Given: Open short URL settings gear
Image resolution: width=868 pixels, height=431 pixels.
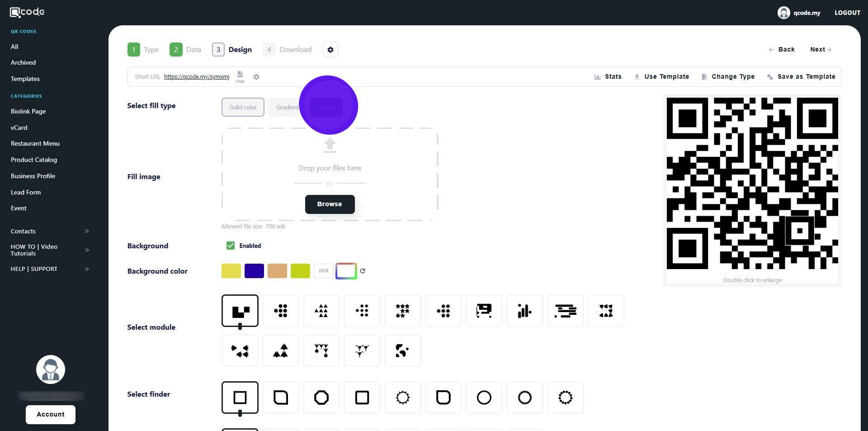Looking at the screenshot, I should 256,77.
